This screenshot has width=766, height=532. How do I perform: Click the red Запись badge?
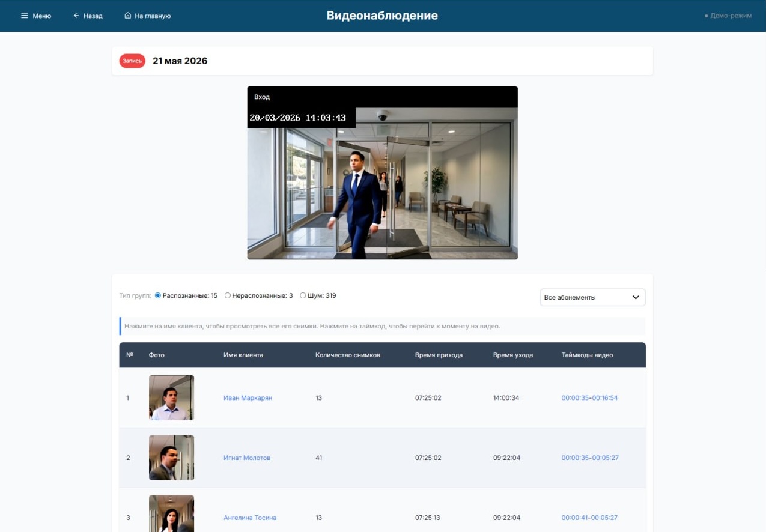click(x=132, y=61)
